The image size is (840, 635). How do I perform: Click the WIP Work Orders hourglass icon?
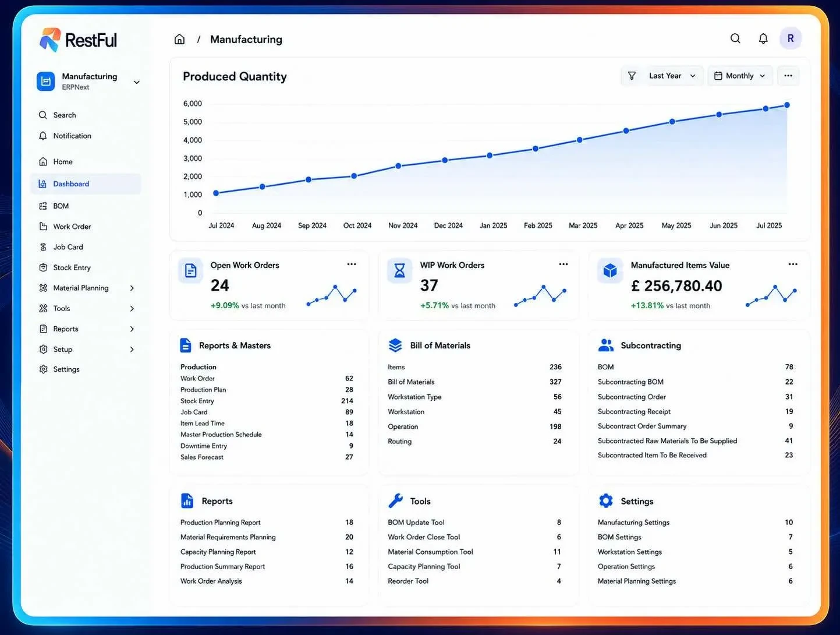[x=400, y=271]
